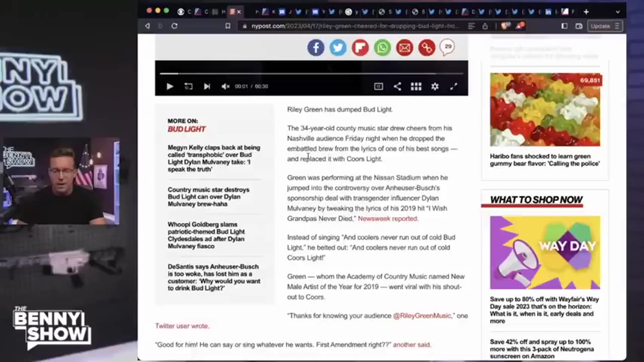Open DeSantis says Anheuser-Busch too woke article
The height and width of the screenshot is (362, 644).
(x=214, y=278)
